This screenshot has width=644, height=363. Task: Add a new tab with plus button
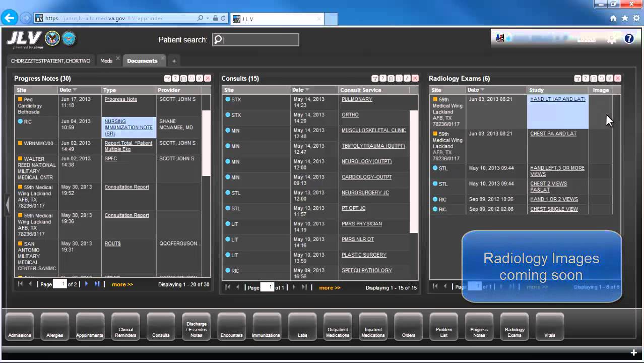click(174, 61)
